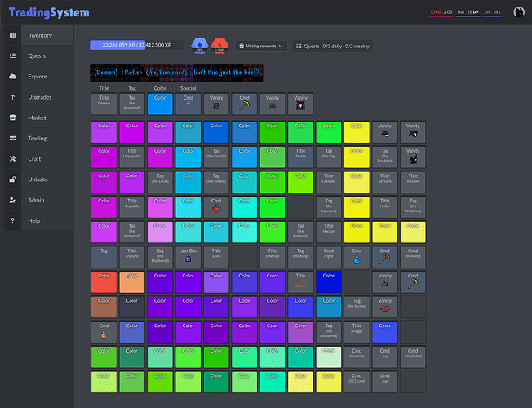Screen dimensions: 532x408
Task: Select the Title Hacker item
Action: 329,233
